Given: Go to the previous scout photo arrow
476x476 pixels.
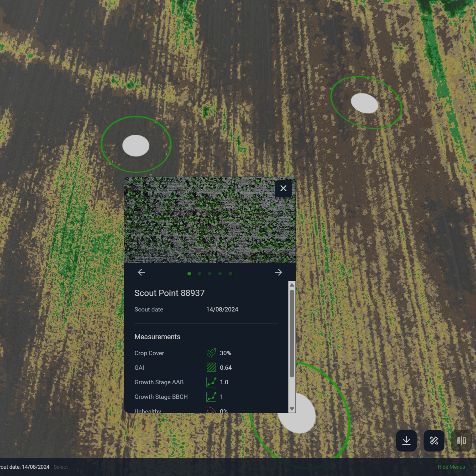Looking at the screenshot, I should tap(141, 272).
